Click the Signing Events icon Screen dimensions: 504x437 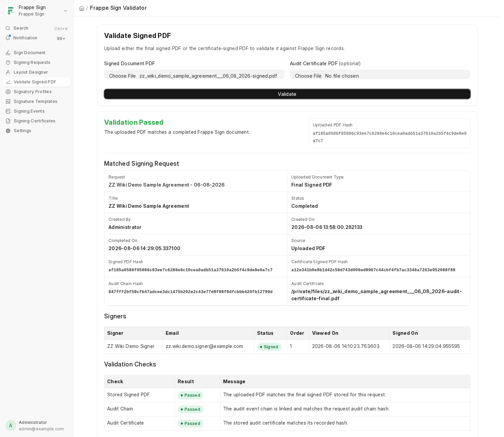pyautogui.click(x=8, y=111)
